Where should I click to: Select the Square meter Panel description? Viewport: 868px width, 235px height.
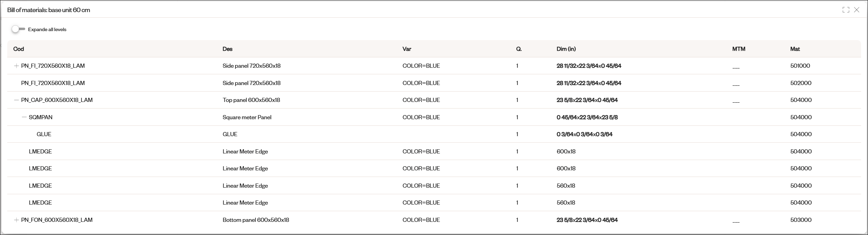[247, 117]
